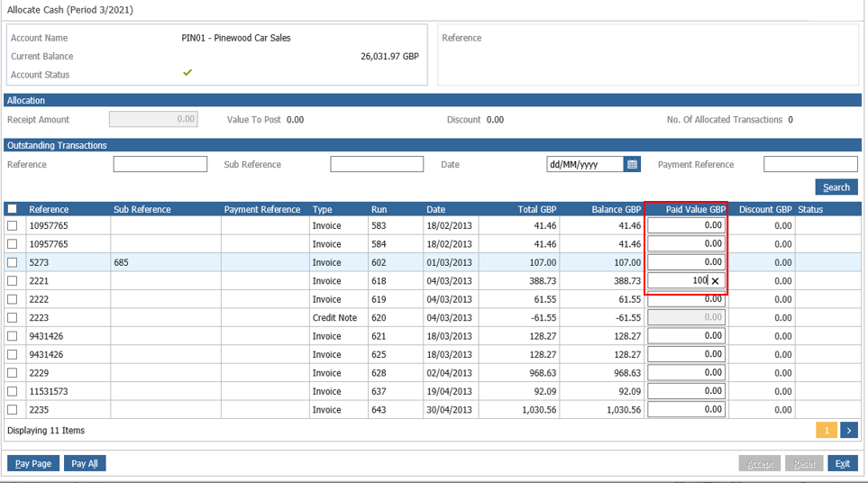This screenshot has width=868, height=483.
Task: Sort by the Date column header
Action: (x=435, y=209)
